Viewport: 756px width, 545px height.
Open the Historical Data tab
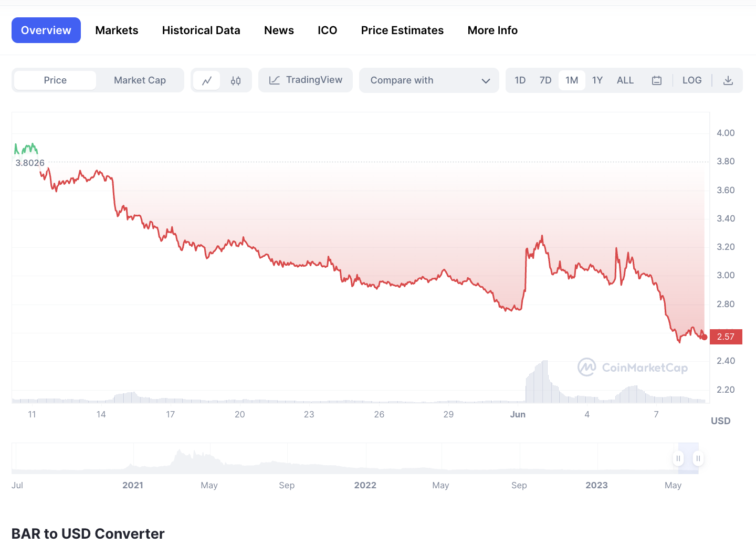(201, 30)
